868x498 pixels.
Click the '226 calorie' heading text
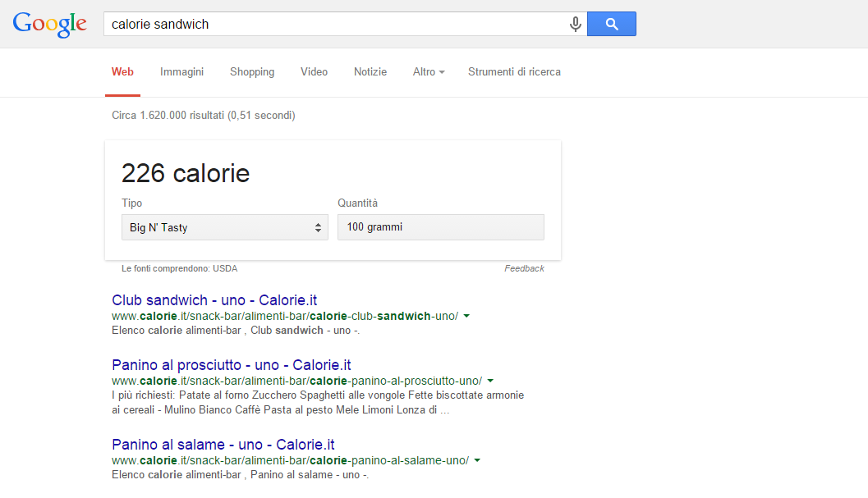[x=186, y=173]
